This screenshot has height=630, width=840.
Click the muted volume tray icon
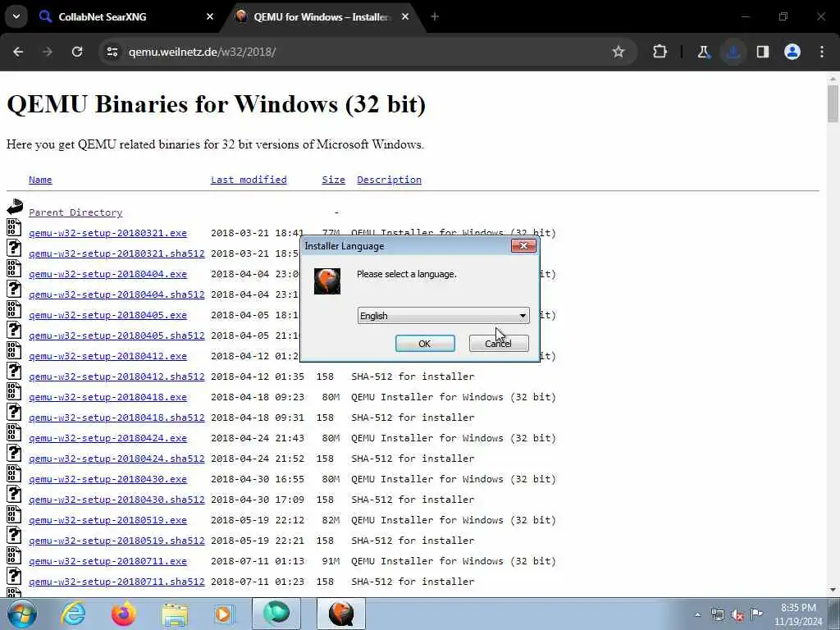[737, 614]
